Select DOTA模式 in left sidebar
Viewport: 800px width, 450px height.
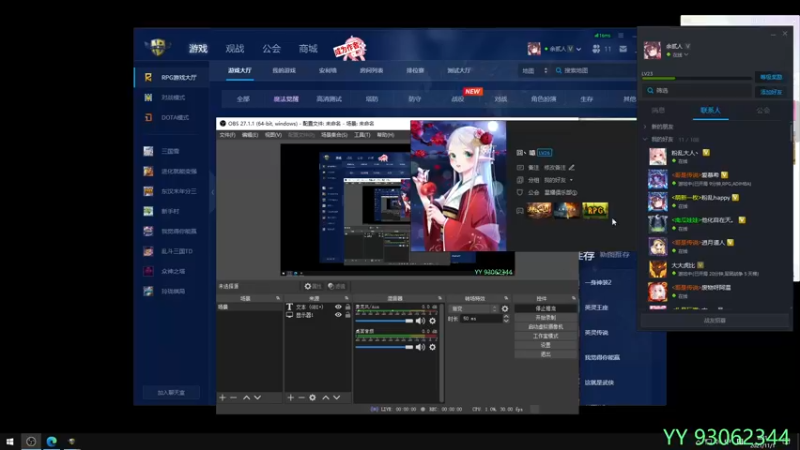pos(172,117)
